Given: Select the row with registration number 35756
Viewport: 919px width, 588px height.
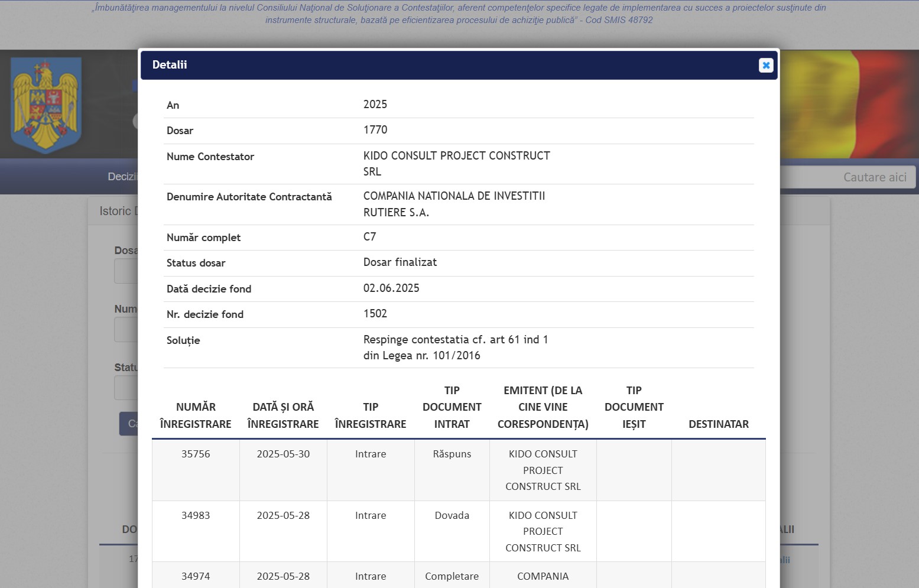Looking at the screenshot, I should (x=196, y=454).
